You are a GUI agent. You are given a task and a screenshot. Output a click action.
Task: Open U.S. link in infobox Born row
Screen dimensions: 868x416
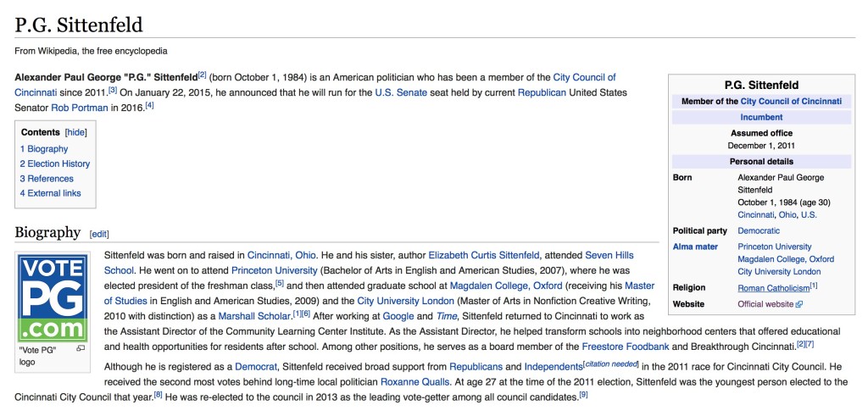(809, 214)
